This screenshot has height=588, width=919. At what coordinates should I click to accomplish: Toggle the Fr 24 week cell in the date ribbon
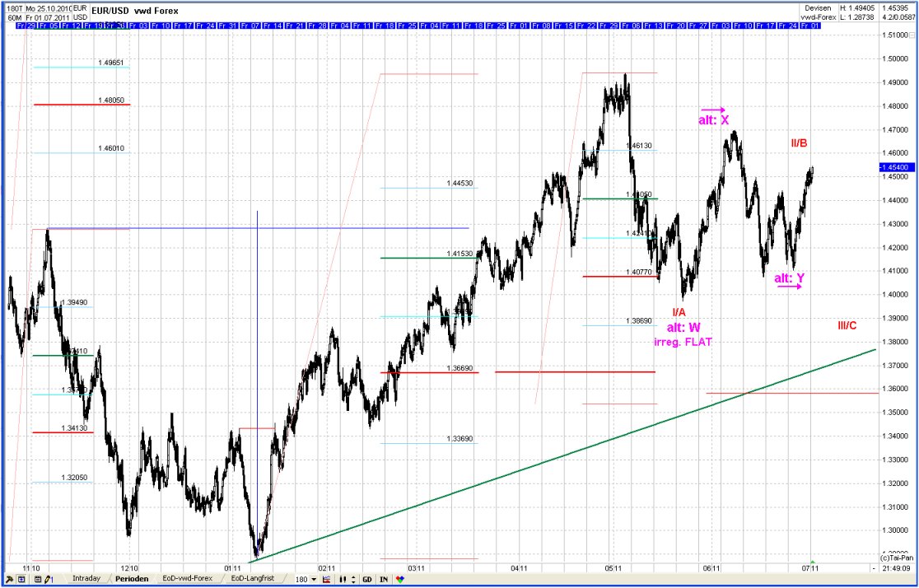pyautogui.click(x=787, y=26)
